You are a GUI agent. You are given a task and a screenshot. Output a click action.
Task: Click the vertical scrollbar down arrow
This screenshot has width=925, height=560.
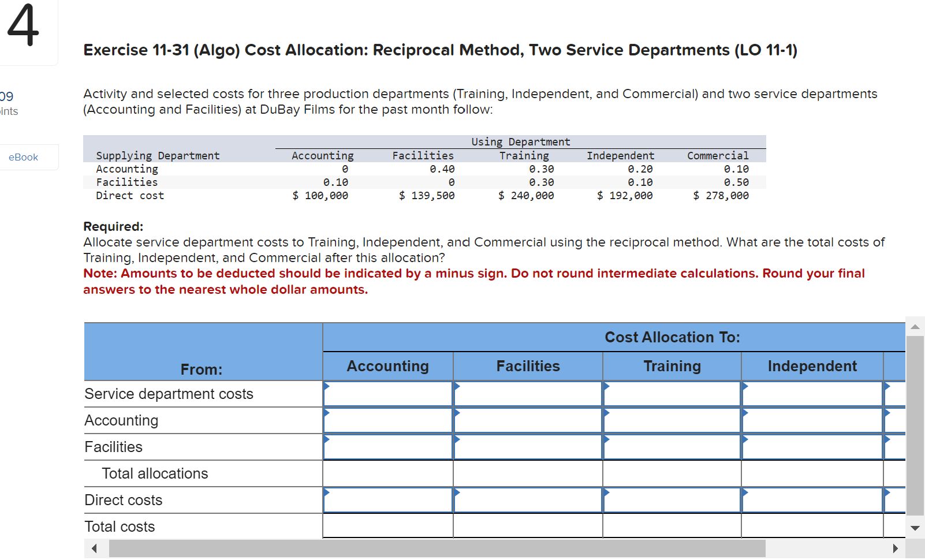click(915, 528)
